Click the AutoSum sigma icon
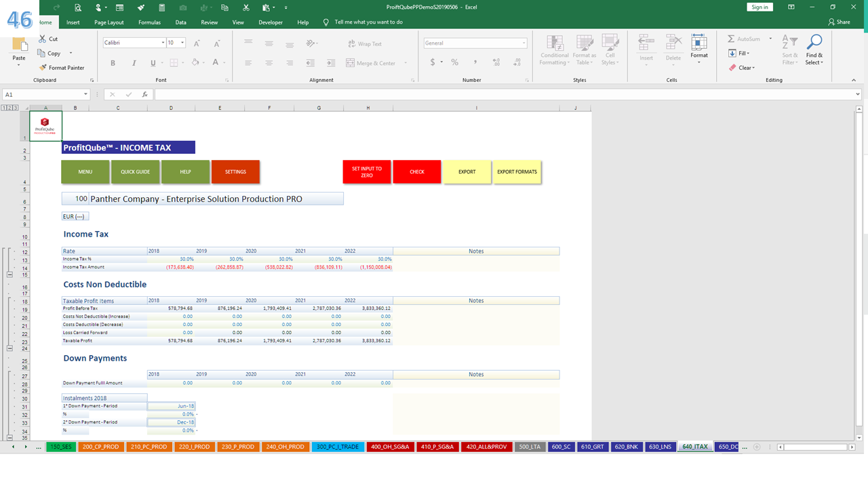This screenshot has height=488, width=868. point(731,39)
